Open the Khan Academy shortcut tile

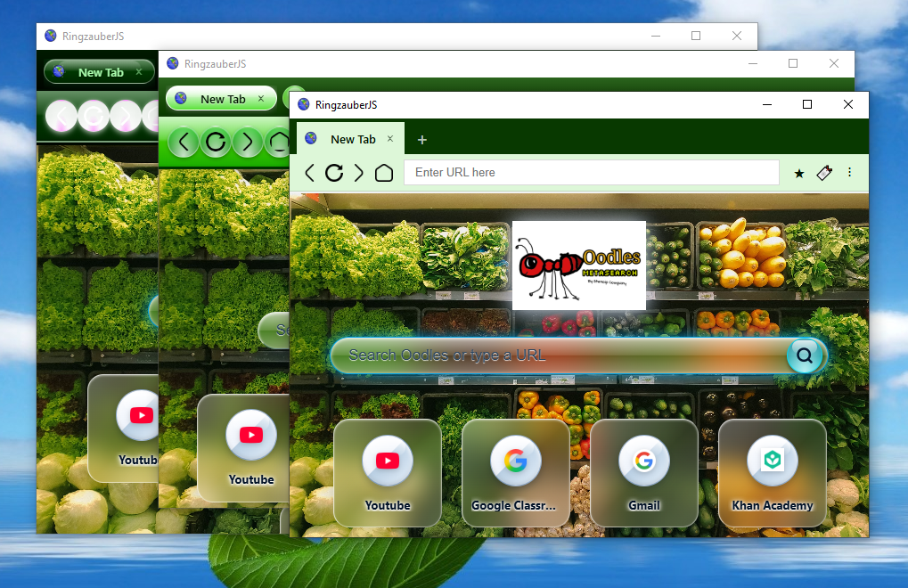pyautogui.click(x=772, y=473)
